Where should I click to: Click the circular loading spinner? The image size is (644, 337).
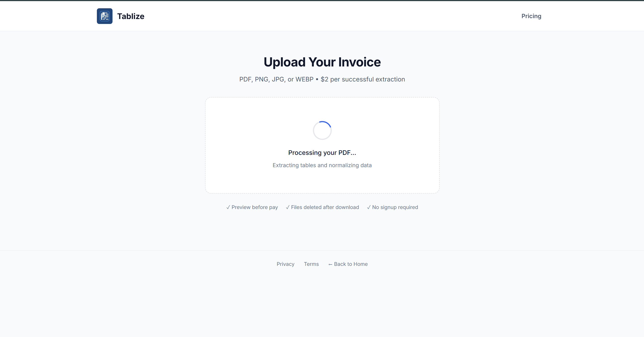pyautogui.click(x=322, y=130)
